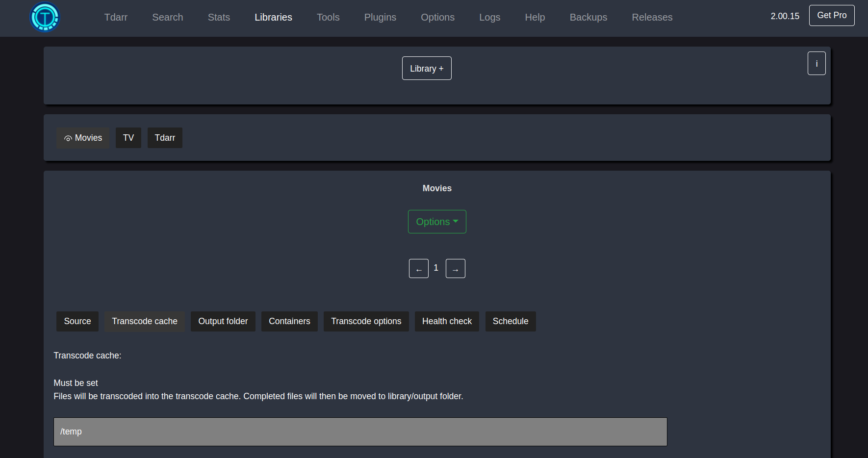
Task: Click the /temp transcode cache path field
Action: tap(360, 432)
